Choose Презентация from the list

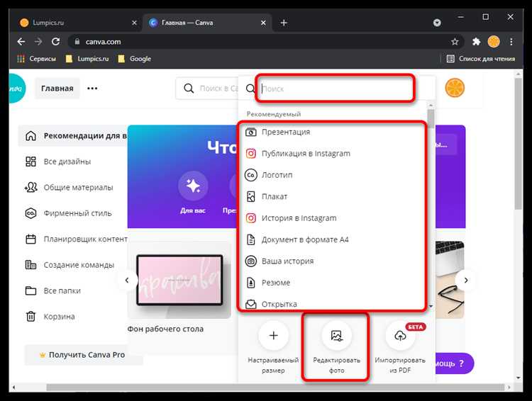333,132
